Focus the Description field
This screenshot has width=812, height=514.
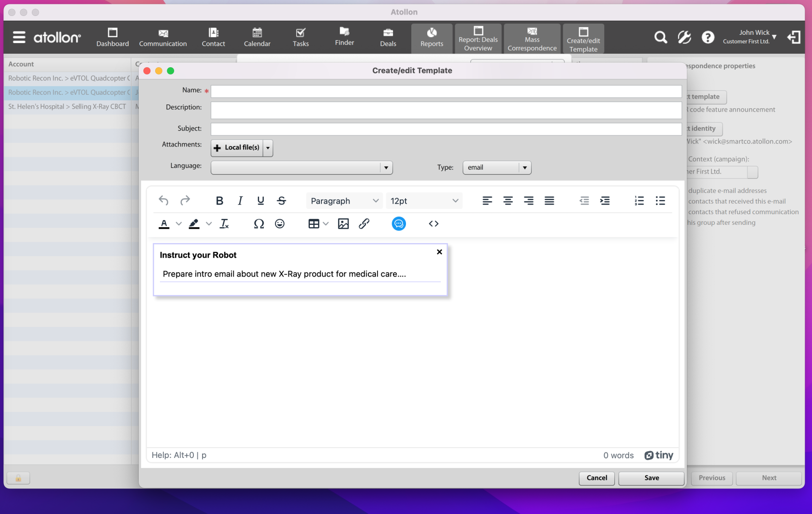(x=446, y=110)
